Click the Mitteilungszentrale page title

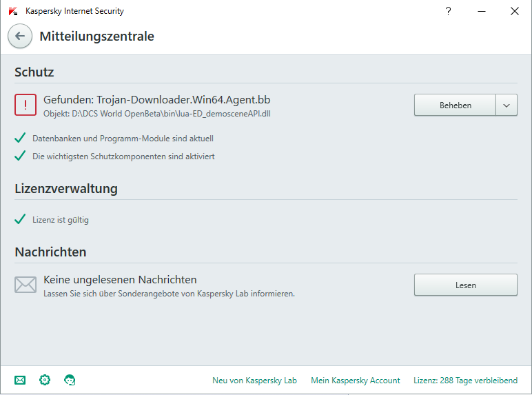coord(96,37)
